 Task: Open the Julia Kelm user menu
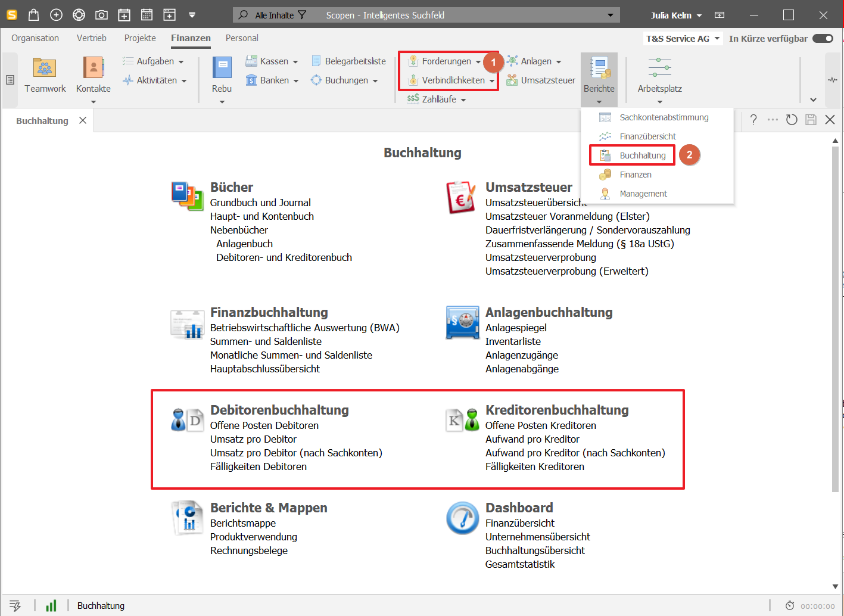point(676,15)
